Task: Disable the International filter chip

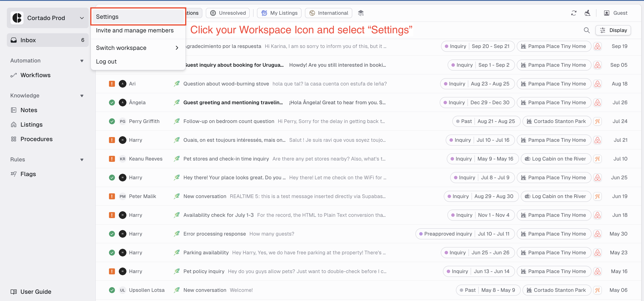Action: tap(328, 13)
